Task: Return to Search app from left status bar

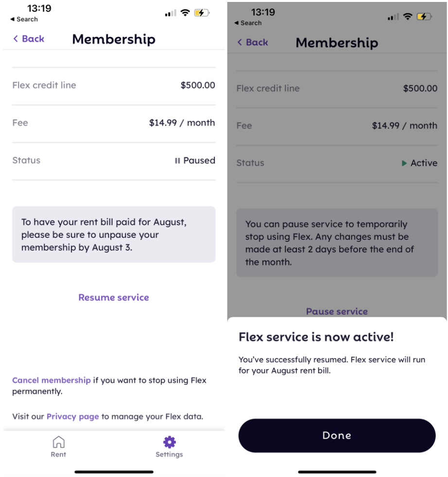Action: pos(24,19)
